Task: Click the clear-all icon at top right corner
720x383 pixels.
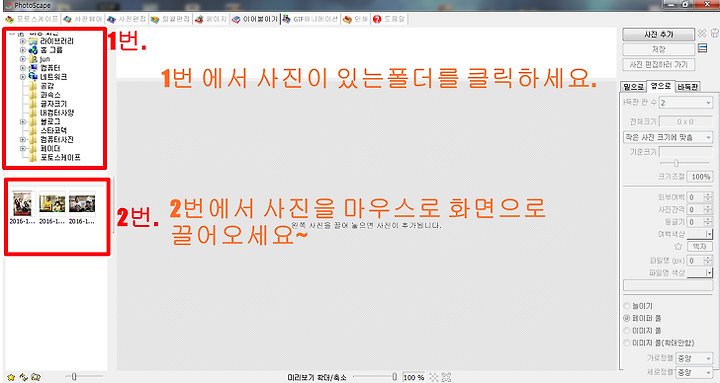Action: click(714, 34)
